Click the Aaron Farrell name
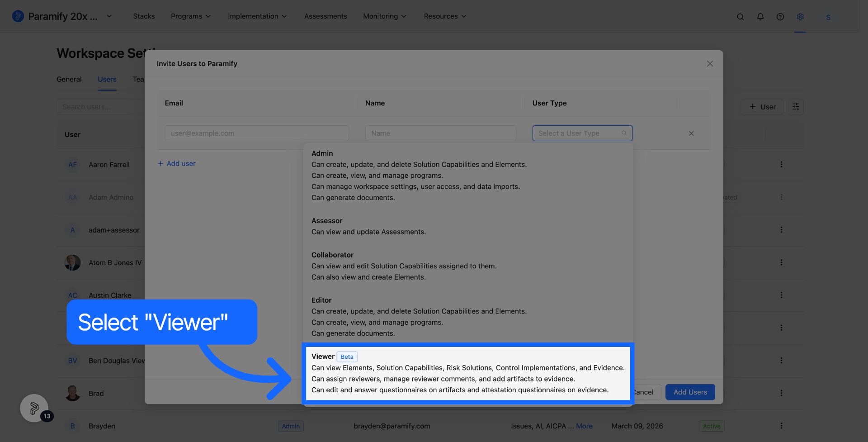Viewport: 868px width, 442px height. (109, 165)
